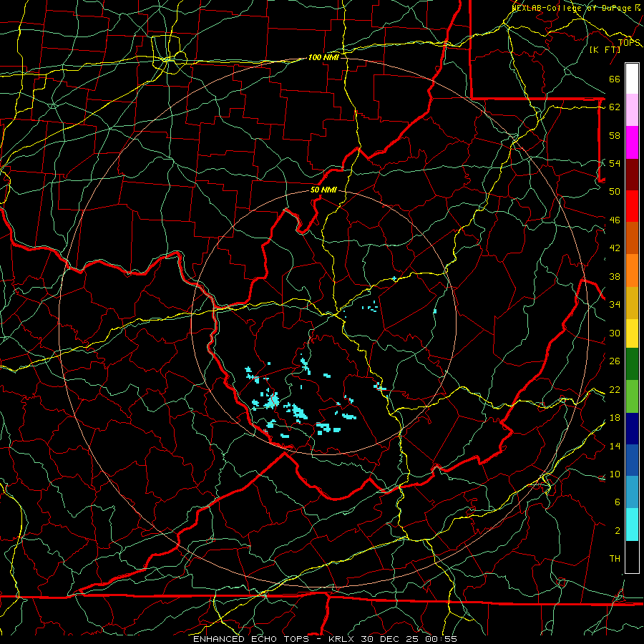Image resolution: width=644 pixels, height=644 pixels.
Task: Click the legend value '30'
Action: (615, 333)
